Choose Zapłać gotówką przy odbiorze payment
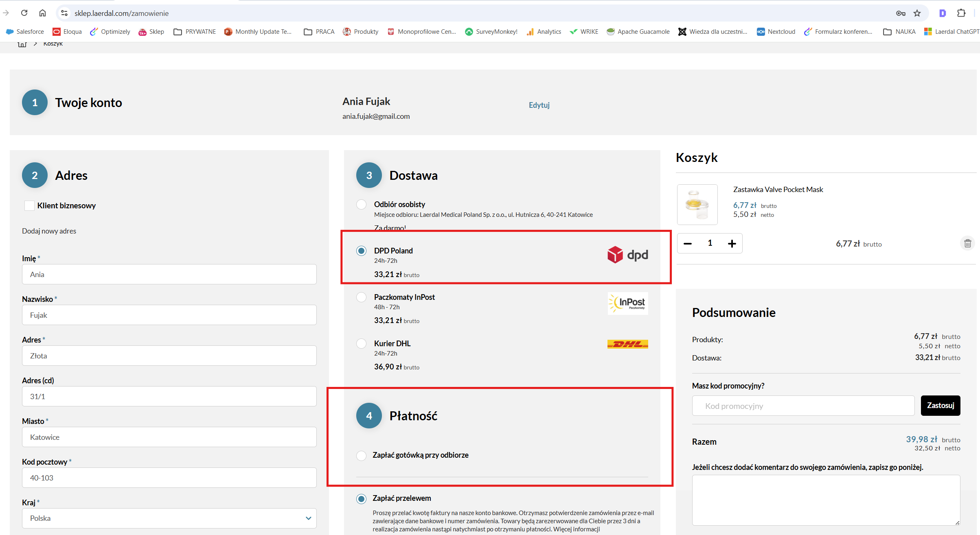980x535 pixels. (x=361, y=455)
